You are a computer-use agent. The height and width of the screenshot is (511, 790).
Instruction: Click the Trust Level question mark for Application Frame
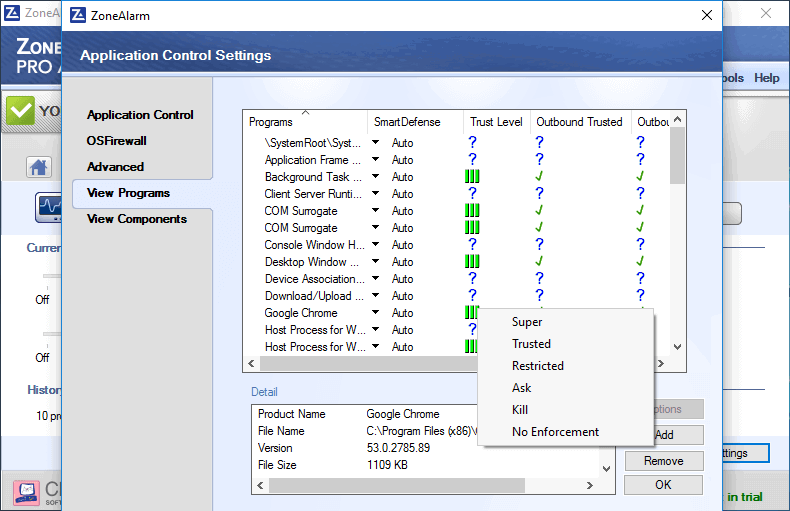pos(472,160)
